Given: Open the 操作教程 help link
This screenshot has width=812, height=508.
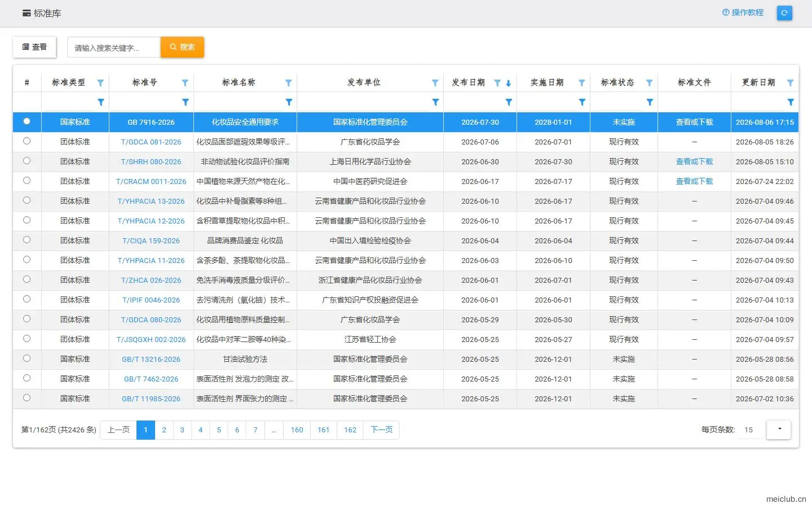Looking at the screenshot, I should 743,12.
